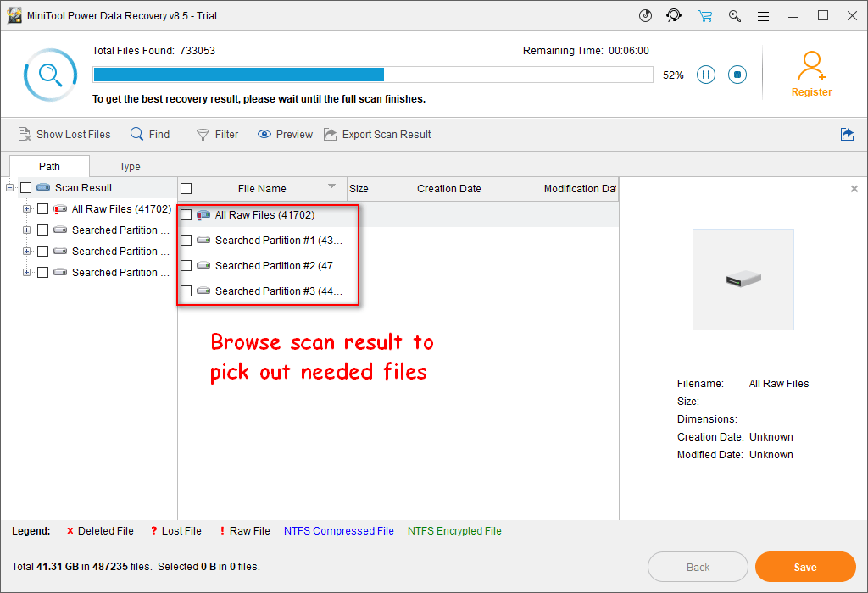Click the scanning magnifier icon
Image resolution: width=868 pixels, height=593 pixels.
(x=50, y=75)
